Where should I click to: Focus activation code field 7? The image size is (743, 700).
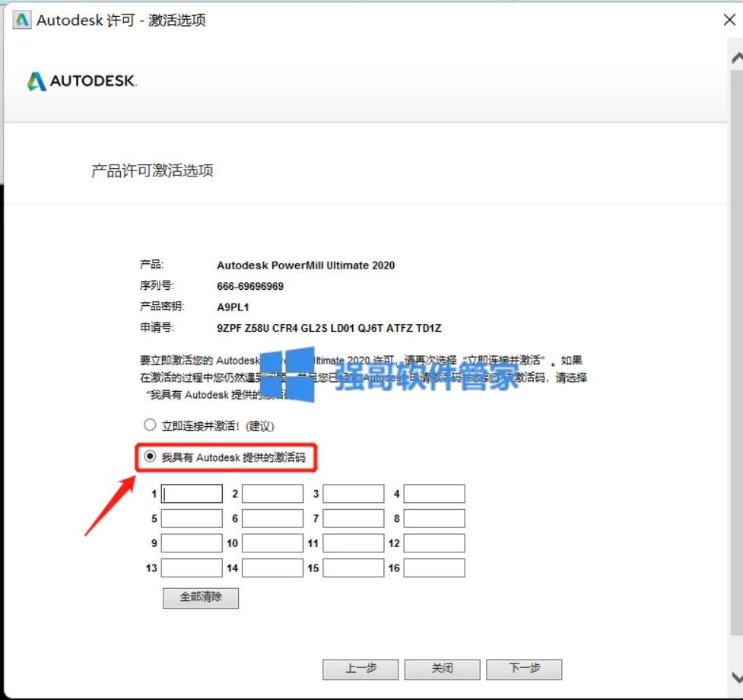click(x=354, y=518)
